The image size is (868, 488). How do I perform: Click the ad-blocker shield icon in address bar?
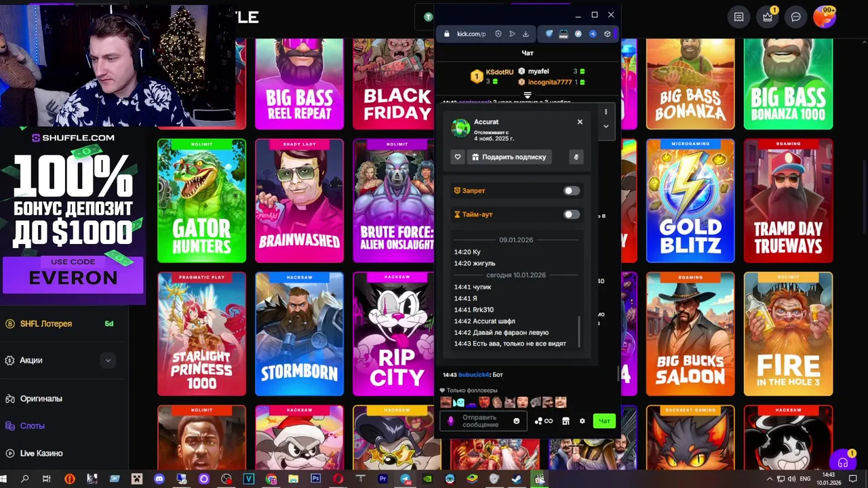click(498, 34)
